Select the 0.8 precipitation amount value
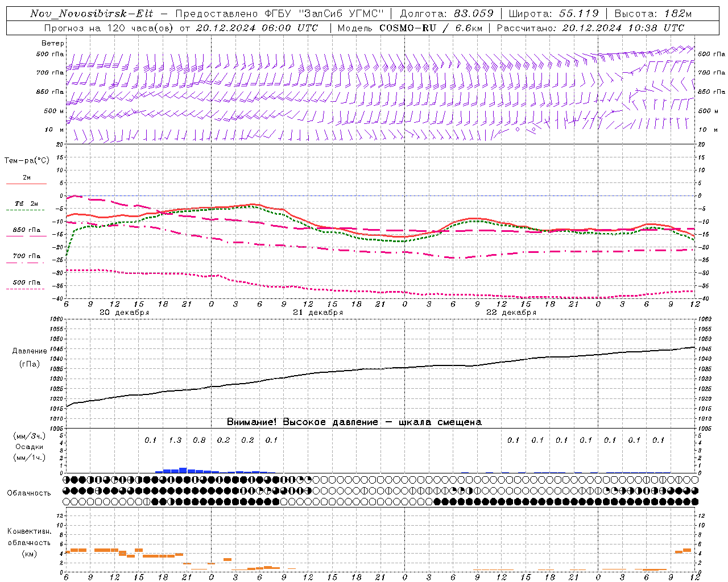 (x=199, y=440)
